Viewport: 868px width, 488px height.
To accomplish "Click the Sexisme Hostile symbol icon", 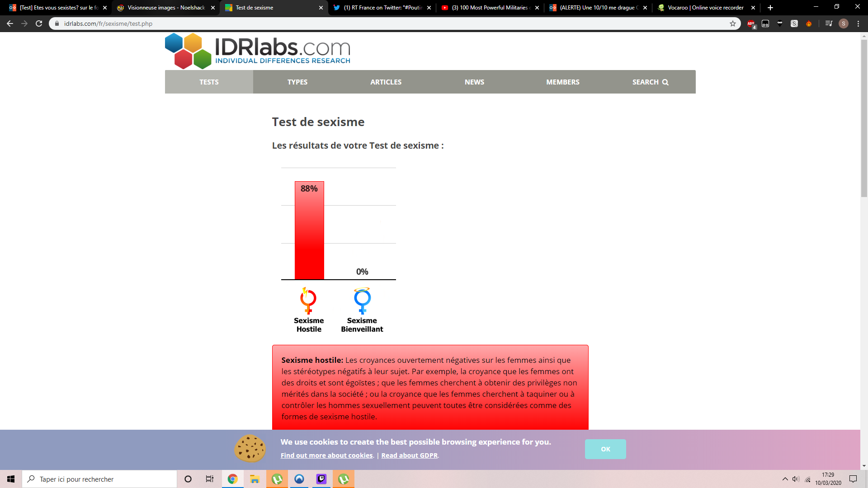I will coord(308,300).
